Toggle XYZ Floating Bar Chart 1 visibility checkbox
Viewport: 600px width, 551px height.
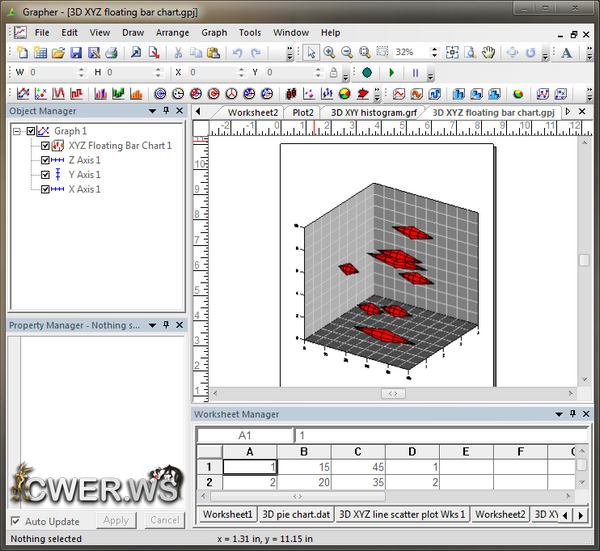point(46,146)
